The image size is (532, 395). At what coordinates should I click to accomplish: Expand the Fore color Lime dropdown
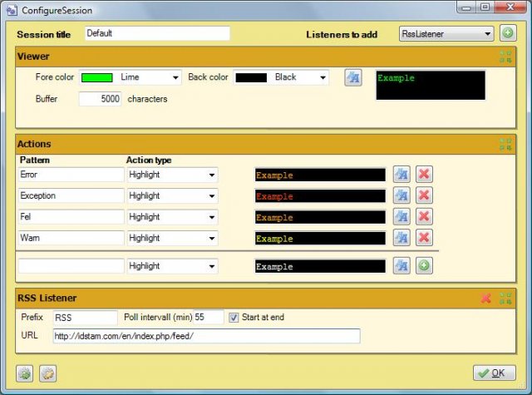175,77
